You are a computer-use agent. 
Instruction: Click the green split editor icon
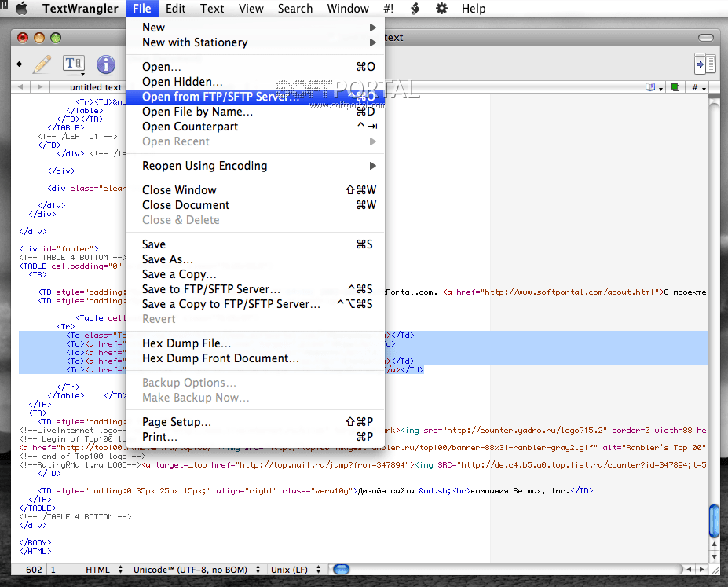pos(675,87)
